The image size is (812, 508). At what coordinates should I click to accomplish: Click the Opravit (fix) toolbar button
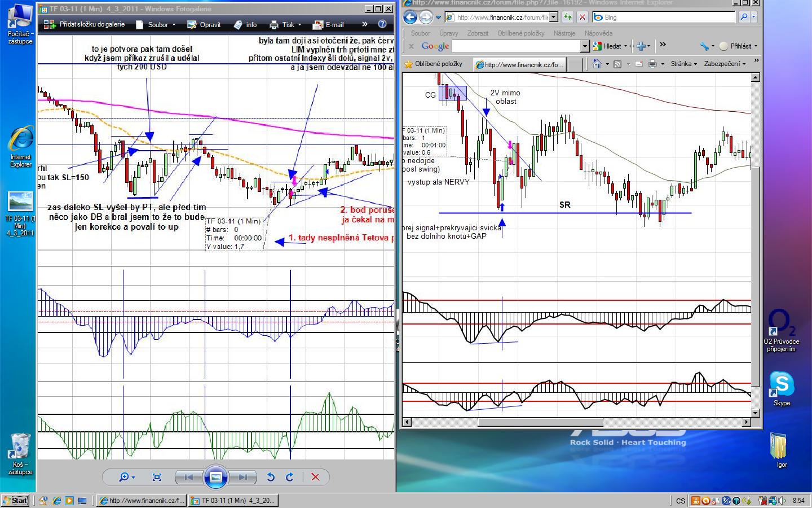coord(204,24)
